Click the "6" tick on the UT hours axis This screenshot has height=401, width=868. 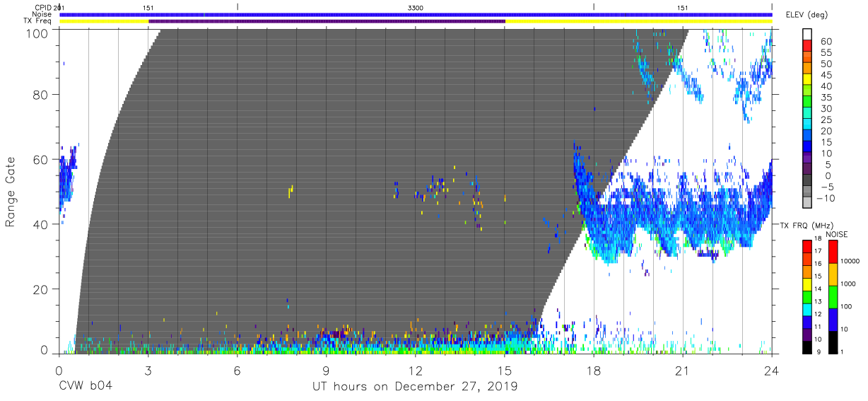[237, 369]
